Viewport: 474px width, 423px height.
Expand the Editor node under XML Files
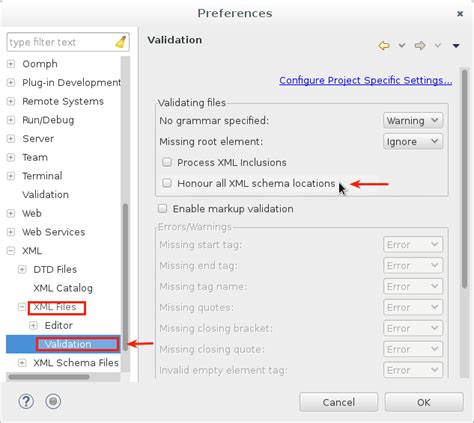(x=33, y=325)
